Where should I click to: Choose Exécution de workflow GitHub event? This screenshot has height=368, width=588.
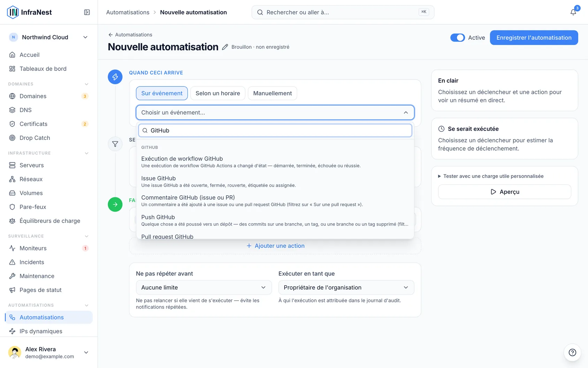275,162
